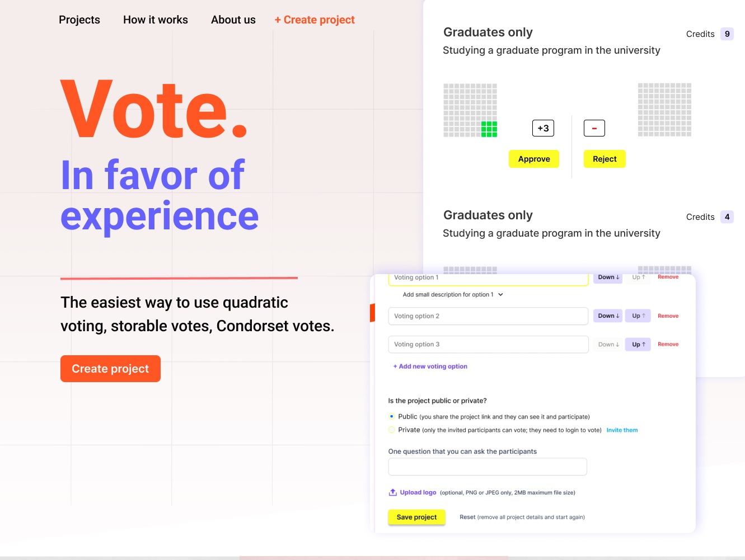Click the Upload logo icon

393,492
